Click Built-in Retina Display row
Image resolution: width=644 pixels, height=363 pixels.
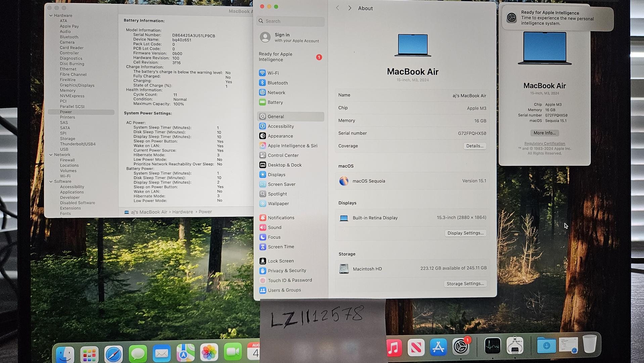pos(412,218)
